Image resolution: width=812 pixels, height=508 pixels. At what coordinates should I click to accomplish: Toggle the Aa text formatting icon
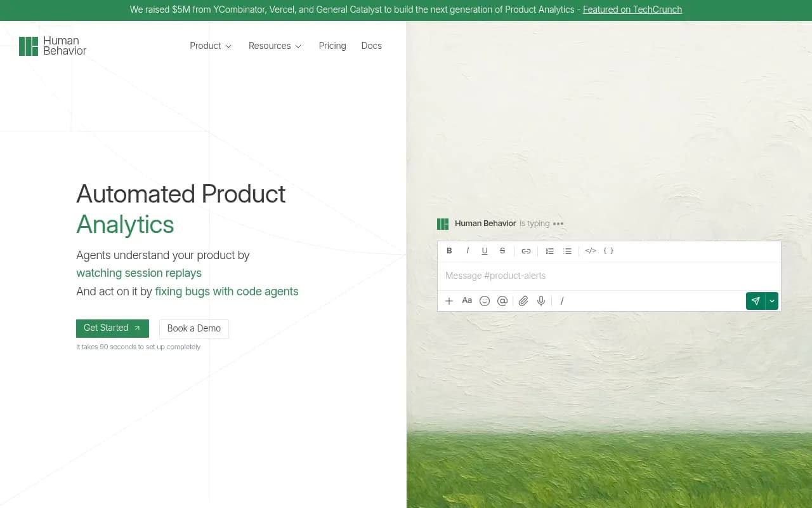[x=467, y=301]
